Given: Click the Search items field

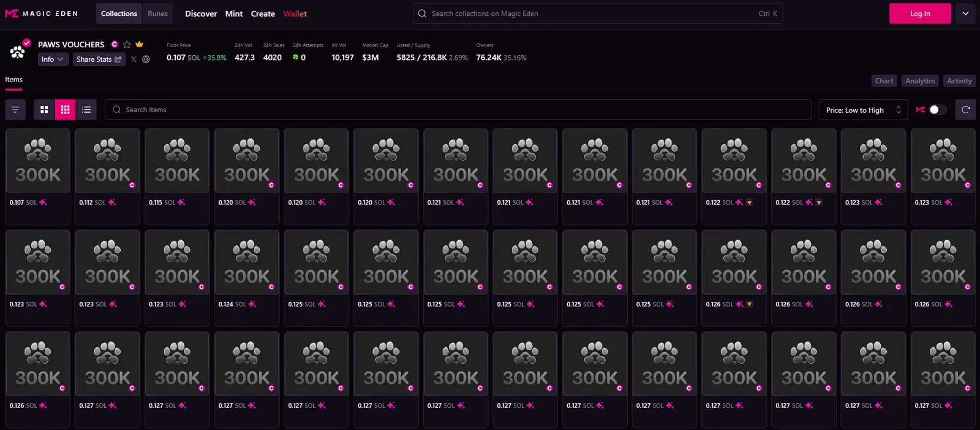Looking at the screenshot, I should point(458,110).
